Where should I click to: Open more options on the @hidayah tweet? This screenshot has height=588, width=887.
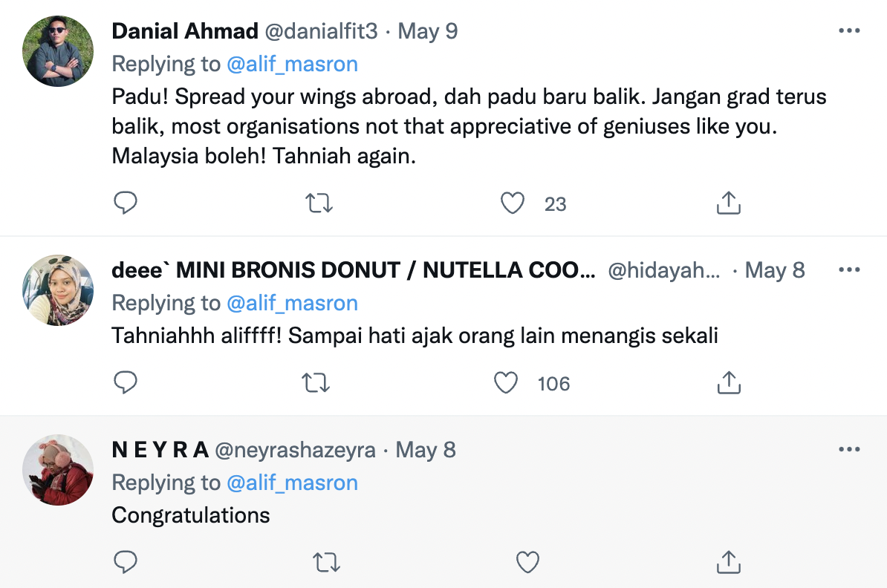849,269
